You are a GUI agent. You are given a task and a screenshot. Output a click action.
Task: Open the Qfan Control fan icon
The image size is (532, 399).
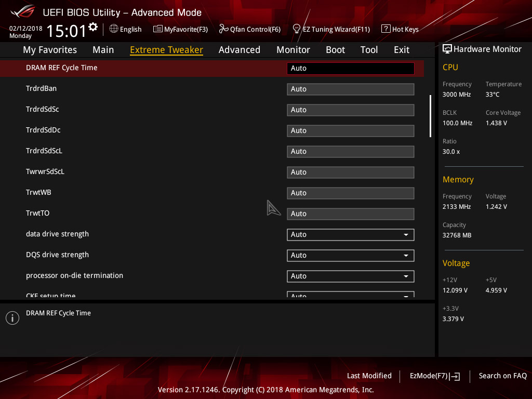tap(223, 29)
